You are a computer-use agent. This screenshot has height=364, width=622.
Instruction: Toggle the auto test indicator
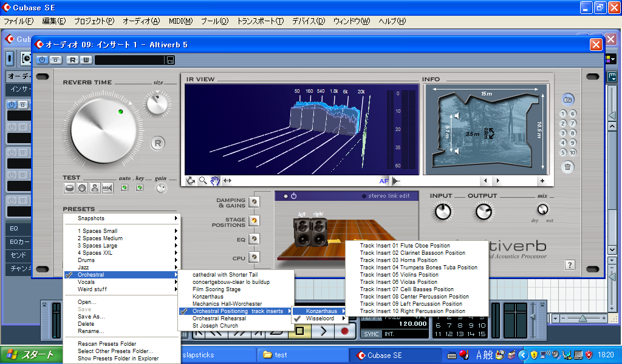pos(125,188)
